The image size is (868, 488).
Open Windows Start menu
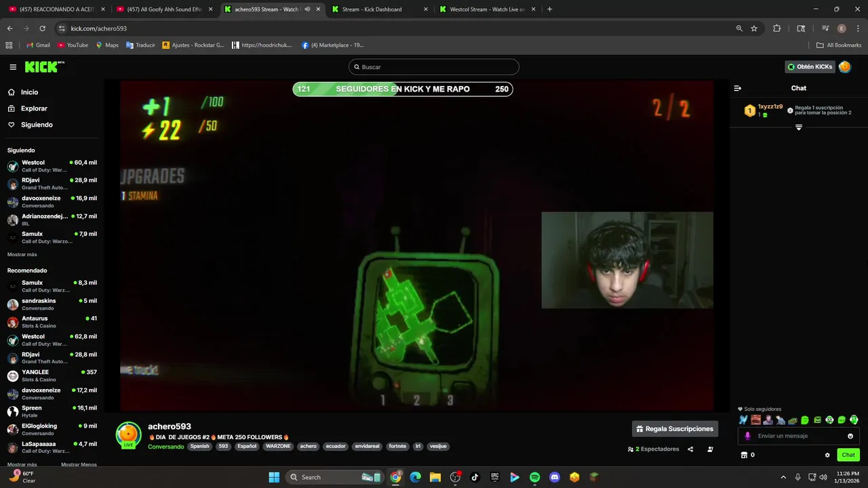pyautogui.click(x=274, y=477)
